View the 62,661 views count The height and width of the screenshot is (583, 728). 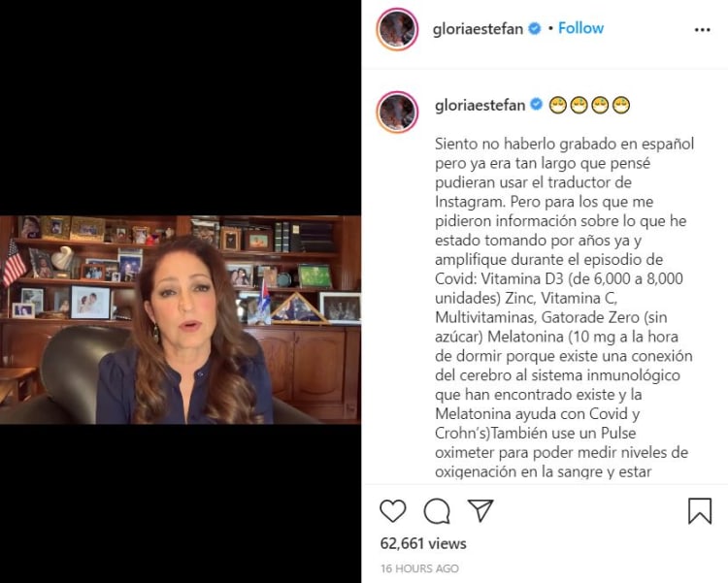(423, 543)
